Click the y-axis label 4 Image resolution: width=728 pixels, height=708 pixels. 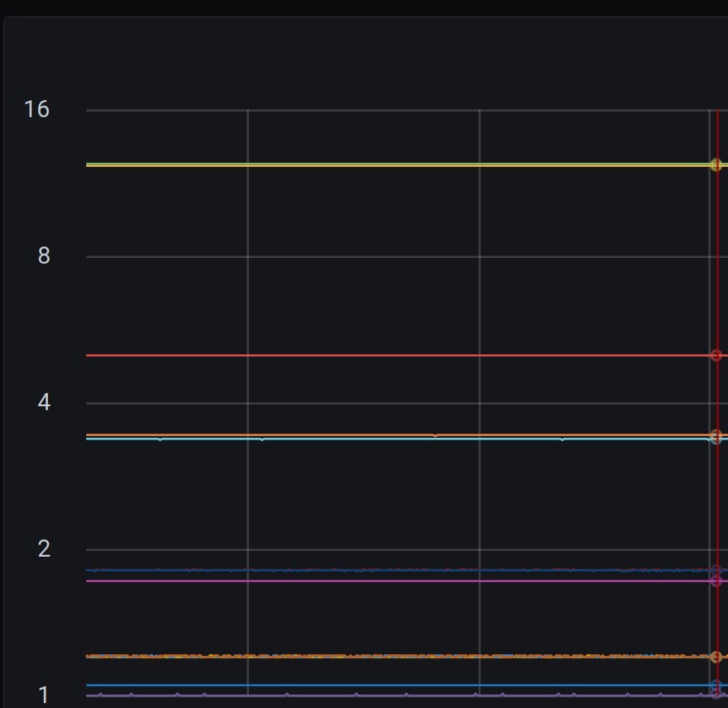44,402
